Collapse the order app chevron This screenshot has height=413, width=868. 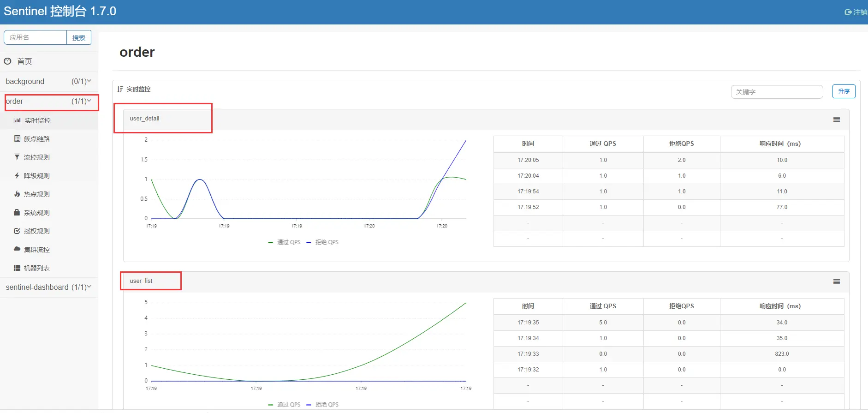89,101
